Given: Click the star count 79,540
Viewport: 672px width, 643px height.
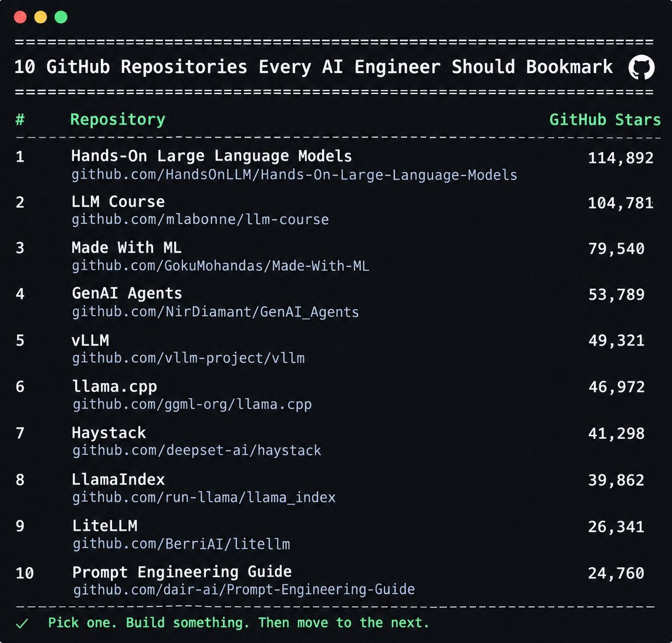Looking at the screenshot, I should 616,249.
